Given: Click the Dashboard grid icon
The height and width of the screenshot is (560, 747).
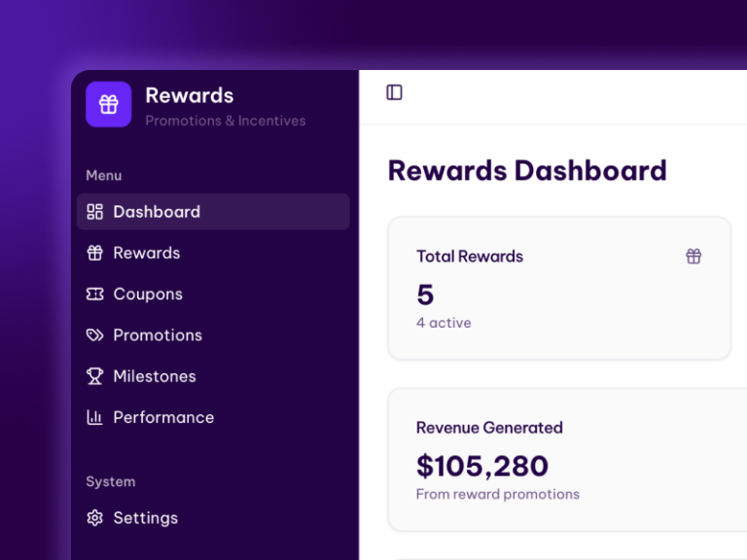Looking at the screenshot, I should 94,212.
